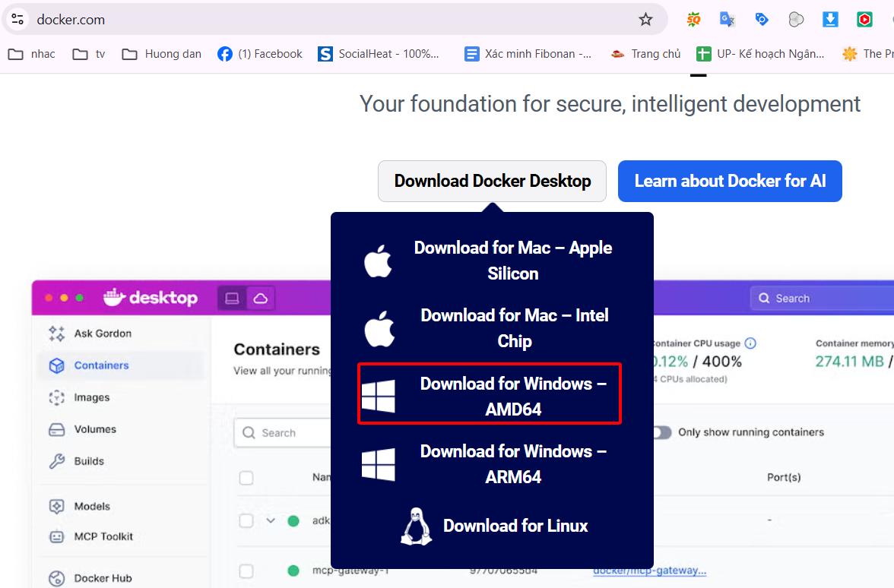
Task: Open the site information icon beside docker.com
Action: (17, 20)
